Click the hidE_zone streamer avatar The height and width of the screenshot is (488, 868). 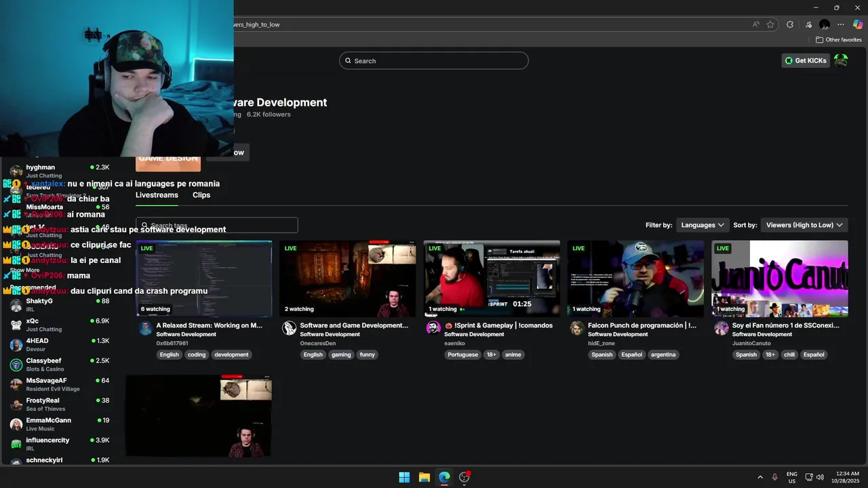coord(577,329)
